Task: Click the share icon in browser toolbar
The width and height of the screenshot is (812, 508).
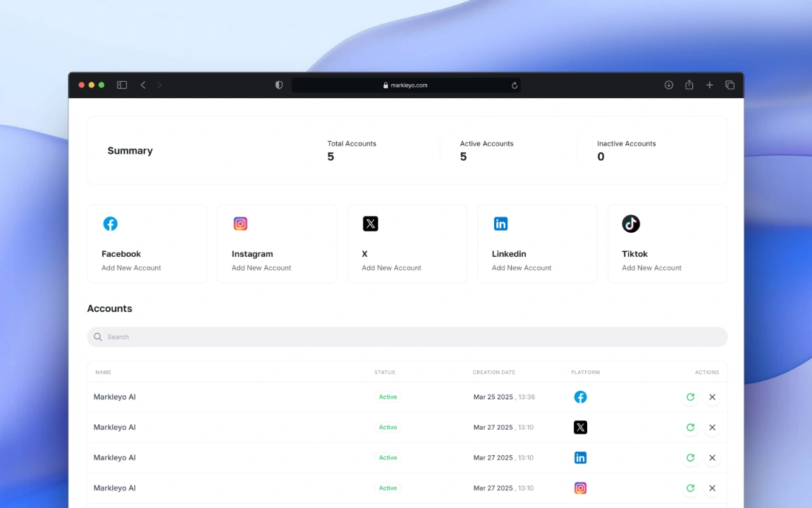Action: tap(689, 85)
